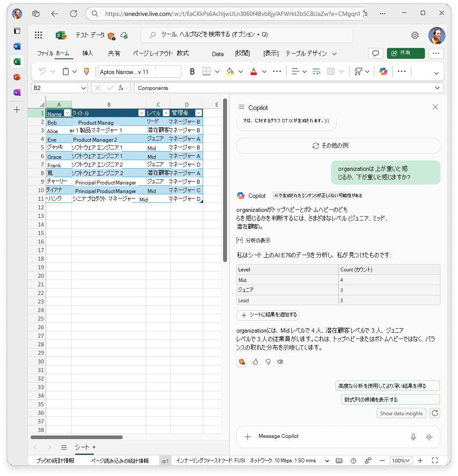Screen dimensions: 458x476
Task: Open the zoom level 100% dropdown
Action: click(x=401, y=461)
